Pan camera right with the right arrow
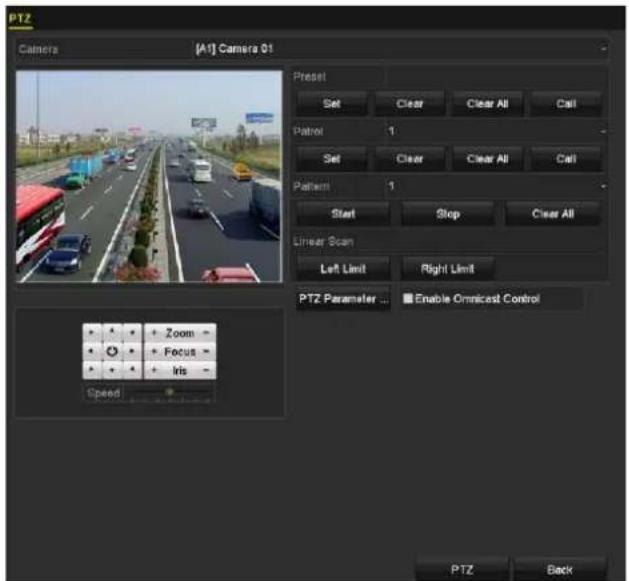629x581 pixels. (x=132, y=351)
